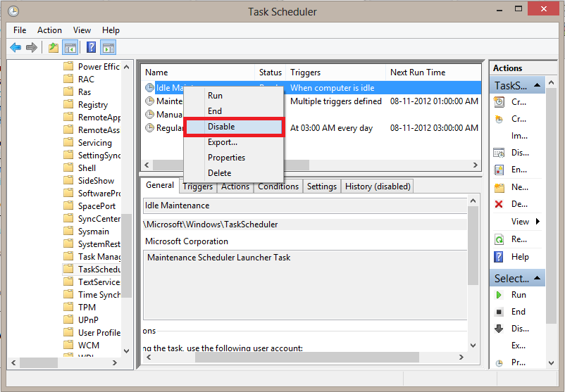Collapse the Selected Item section in Actions

(x=537, y=278)
